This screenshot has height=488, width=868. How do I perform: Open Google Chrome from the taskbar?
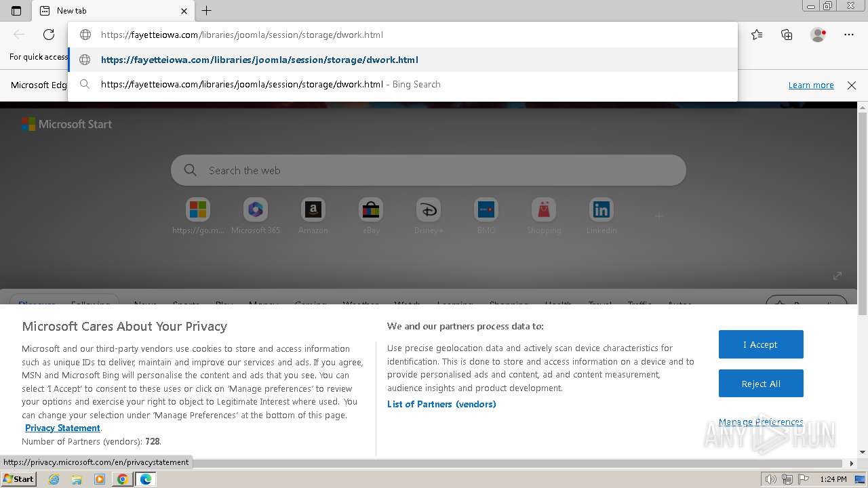123,479
